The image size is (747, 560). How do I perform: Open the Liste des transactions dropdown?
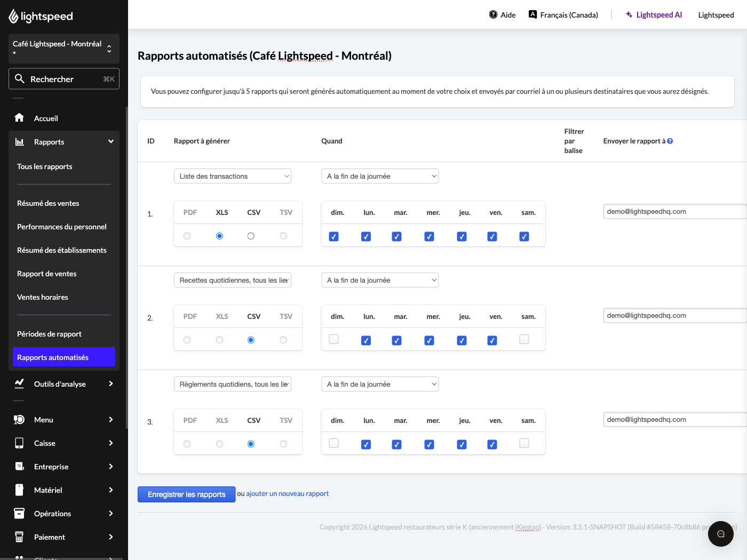click(x=233, y=176)
